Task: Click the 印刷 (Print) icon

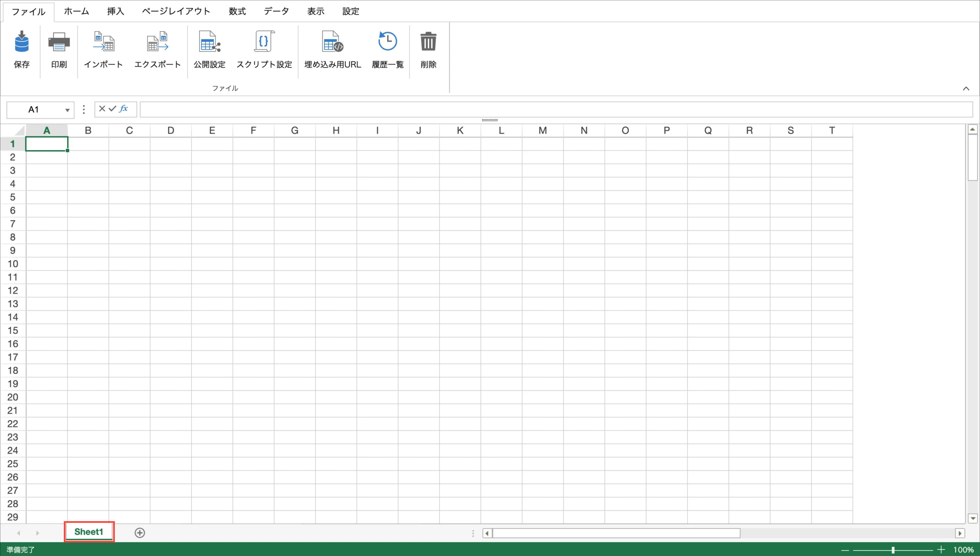Action: click(59, 42)
